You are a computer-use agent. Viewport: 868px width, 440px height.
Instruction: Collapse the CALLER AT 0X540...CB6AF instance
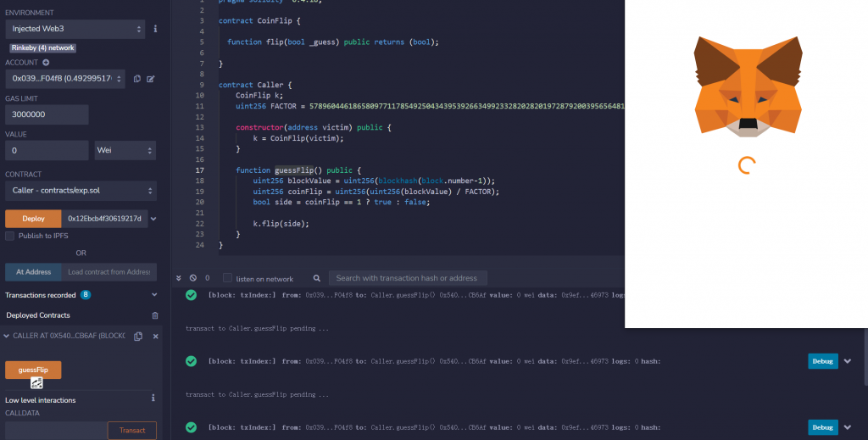pyautogui.click(x=6, y=336)
